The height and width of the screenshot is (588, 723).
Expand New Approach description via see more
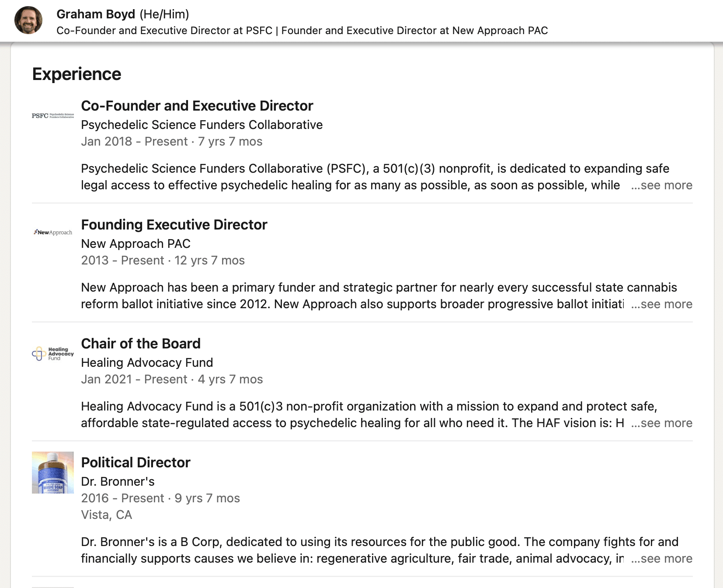coord(661,304)
